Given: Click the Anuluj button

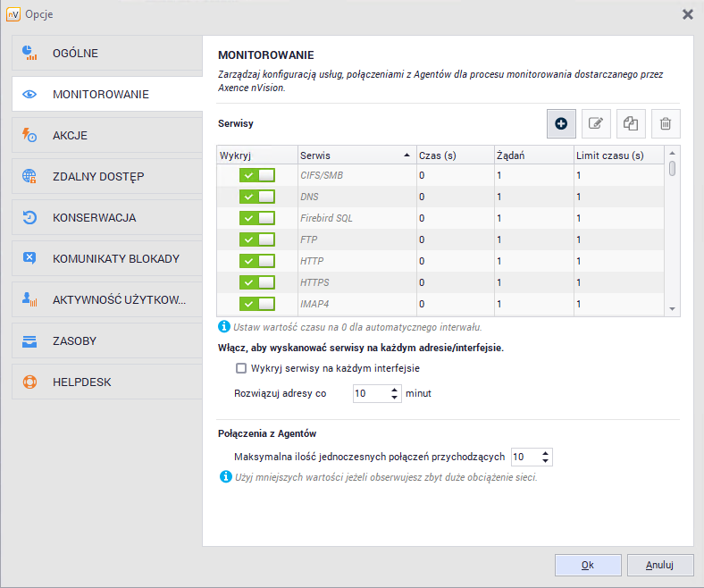Looking at the screenshot, I should point(659,565).
